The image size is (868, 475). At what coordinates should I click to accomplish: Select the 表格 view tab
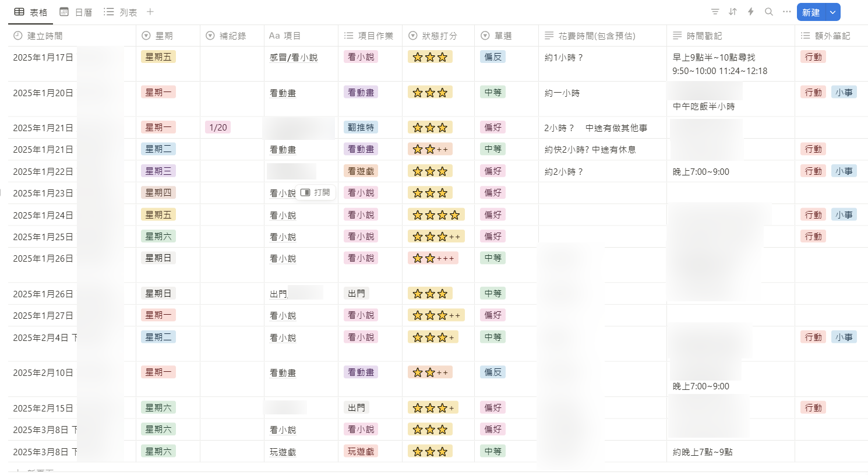(31, 12)
